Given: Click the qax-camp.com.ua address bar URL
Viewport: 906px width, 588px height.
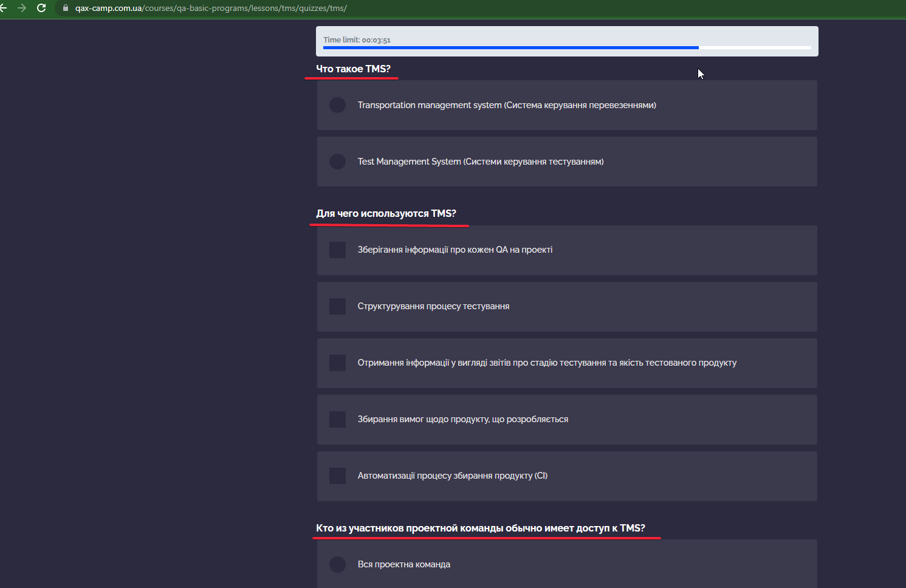Looking at the screenshot, I should click(x=211, y=8).
